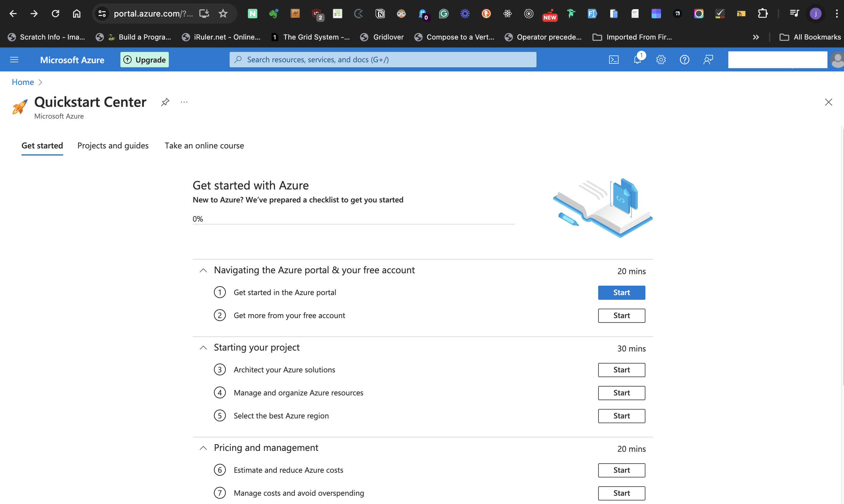The width and height of the screenshot is (844, 504).
Task: Open the Take an online course tab
Action: click(x=204, y=145)
